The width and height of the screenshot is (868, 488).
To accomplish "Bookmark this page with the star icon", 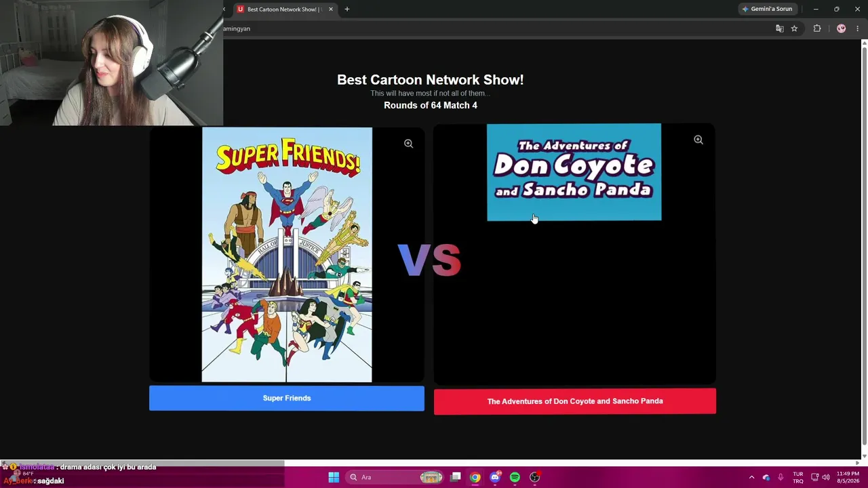I will coord(794,28).
